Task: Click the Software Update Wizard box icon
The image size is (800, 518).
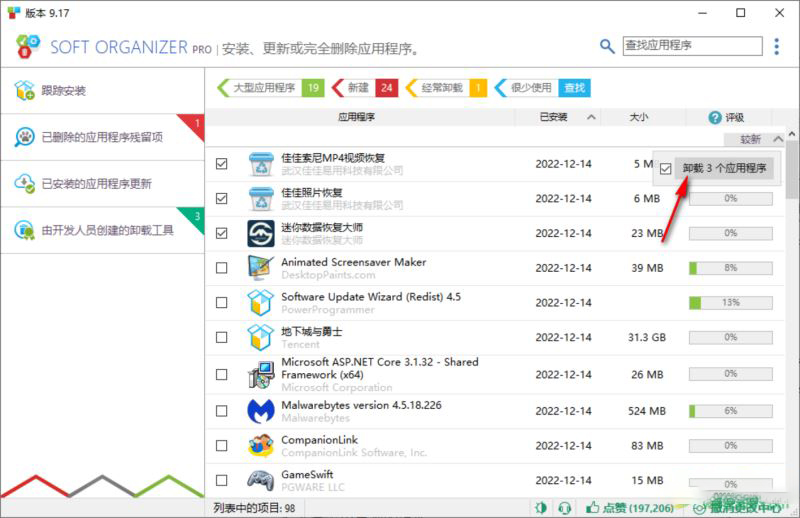Action: click(261, 303)
